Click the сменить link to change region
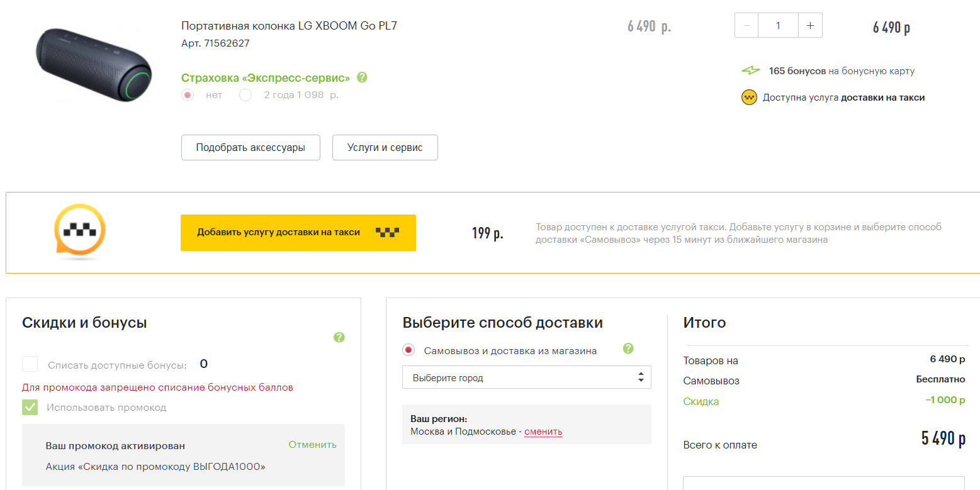 543,432
